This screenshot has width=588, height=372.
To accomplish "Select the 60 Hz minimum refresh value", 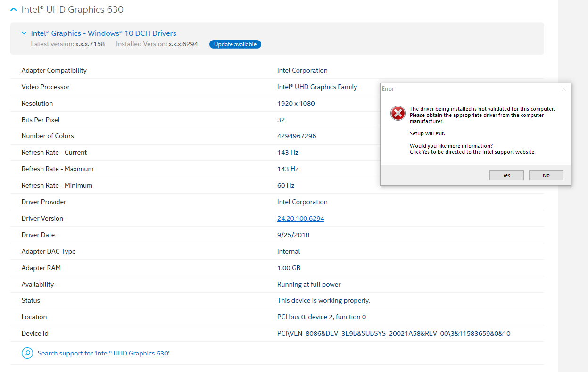I will (x=286, y=185).
